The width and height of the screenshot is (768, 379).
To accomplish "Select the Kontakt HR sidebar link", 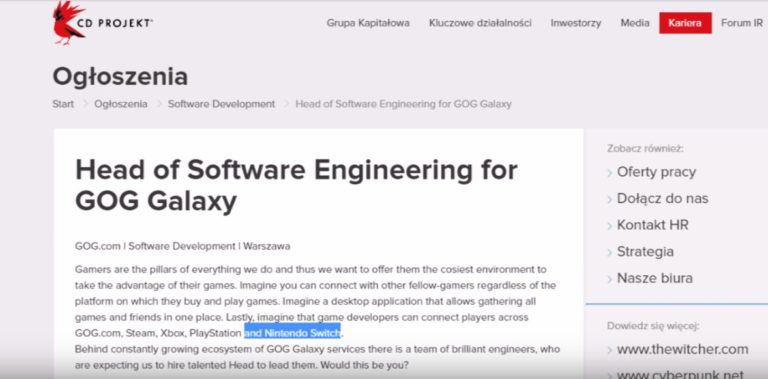I will pos(652,225).
